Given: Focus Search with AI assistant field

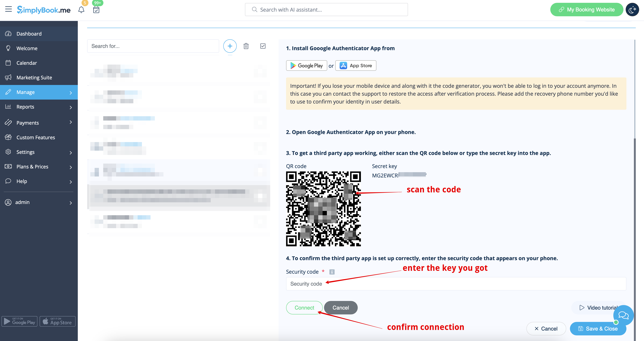Looking at the screenshot, I should (326, 10).
